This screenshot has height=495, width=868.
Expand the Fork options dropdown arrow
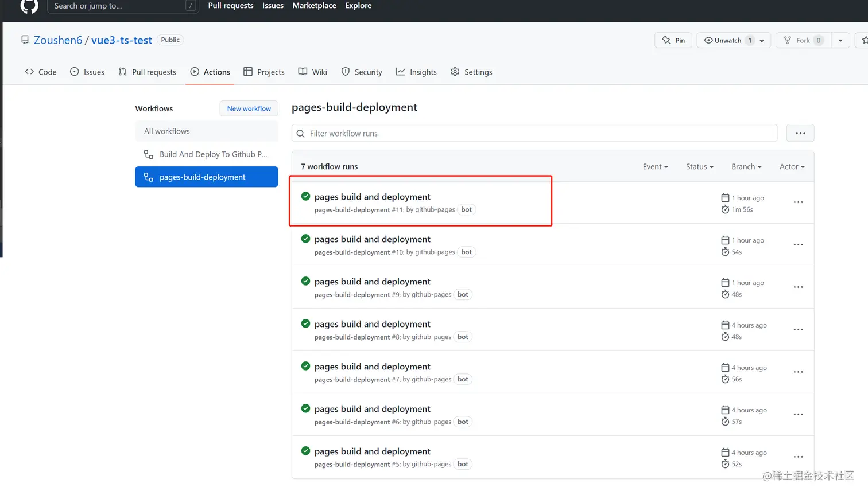pyautogui.click(x=840, y=41)
